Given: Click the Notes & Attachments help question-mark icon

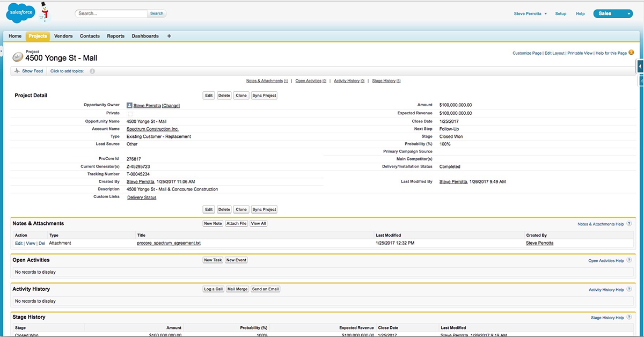Looking at the screenshot, I should [629, 224].
